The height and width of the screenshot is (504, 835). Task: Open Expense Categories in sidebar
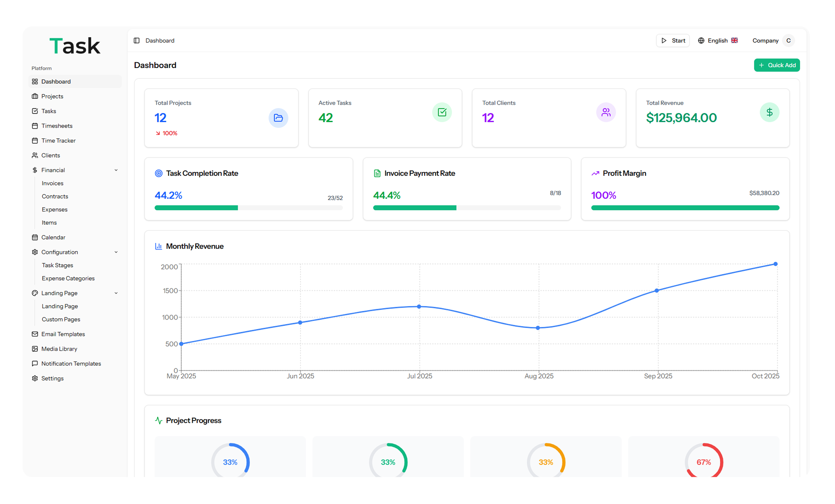coord(68,278)
